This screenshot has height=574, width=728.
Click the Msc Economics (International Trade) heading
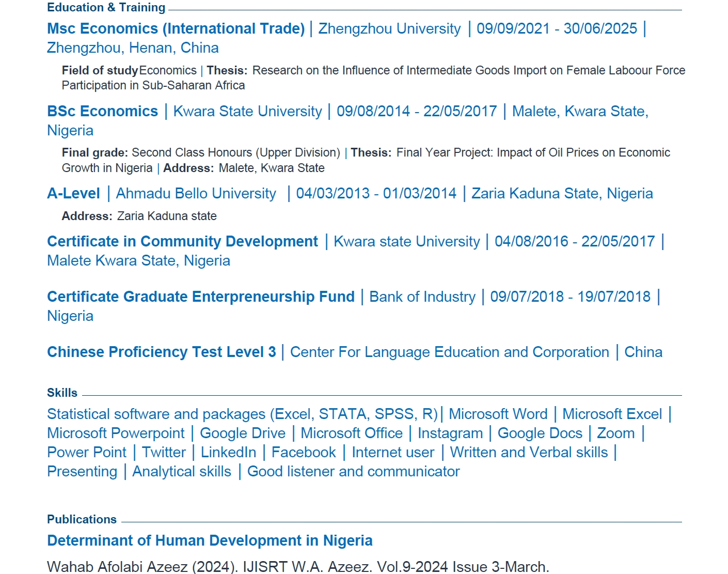tap(176, 28)
